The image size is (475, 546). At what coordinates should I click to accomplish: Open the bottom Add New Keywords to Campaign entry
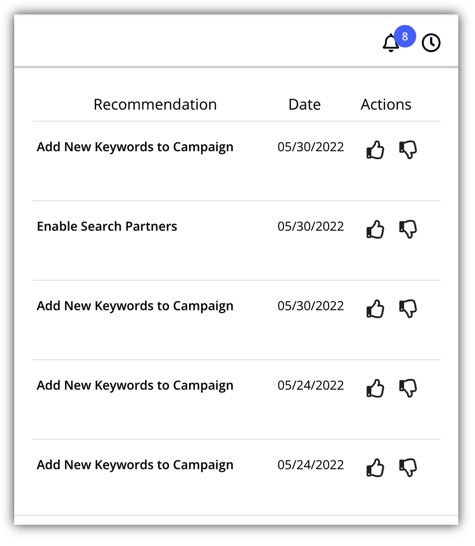click(x=135, y=465)
